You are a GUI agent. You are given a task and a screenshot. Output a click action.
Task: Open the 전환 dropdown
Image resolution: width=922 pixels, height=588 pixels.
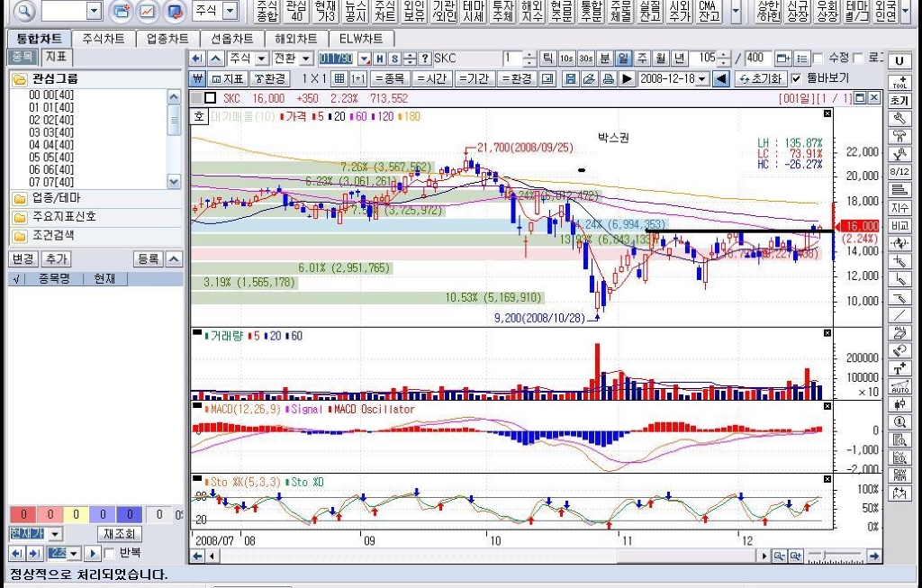click(306, 59)
